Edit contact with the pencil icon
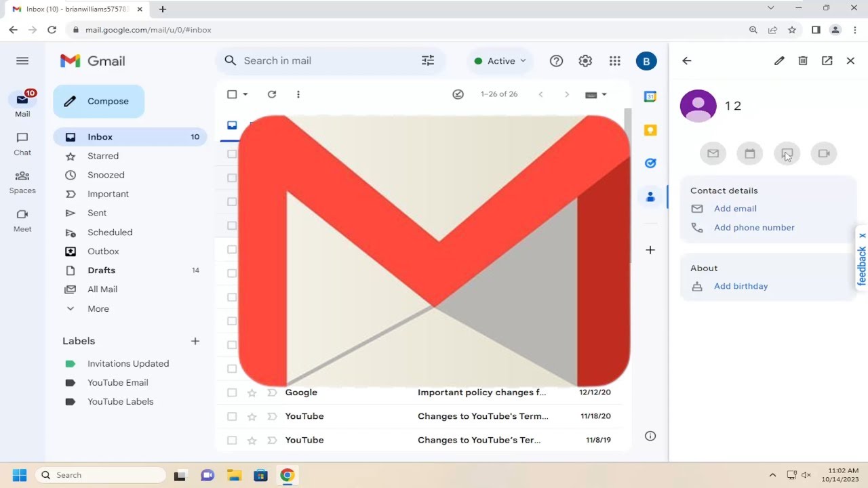Viewport: 868px width, 488px height. click(780, 61)
